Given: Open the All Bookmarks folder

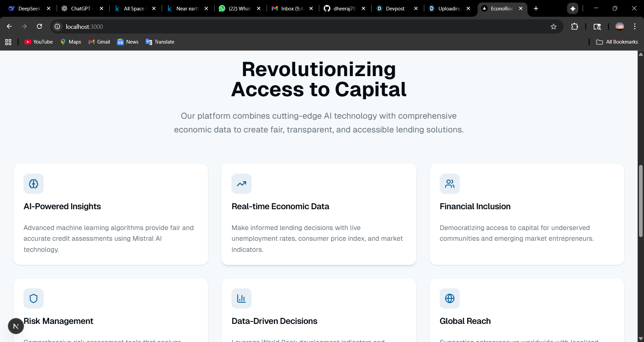Looking at the screenshot, I should point(617,42).
